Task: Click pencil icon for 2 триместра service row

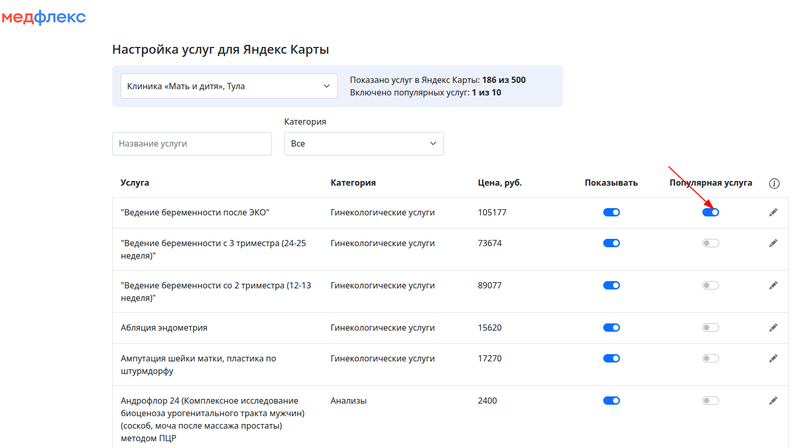Action: [x=773, y=285]
